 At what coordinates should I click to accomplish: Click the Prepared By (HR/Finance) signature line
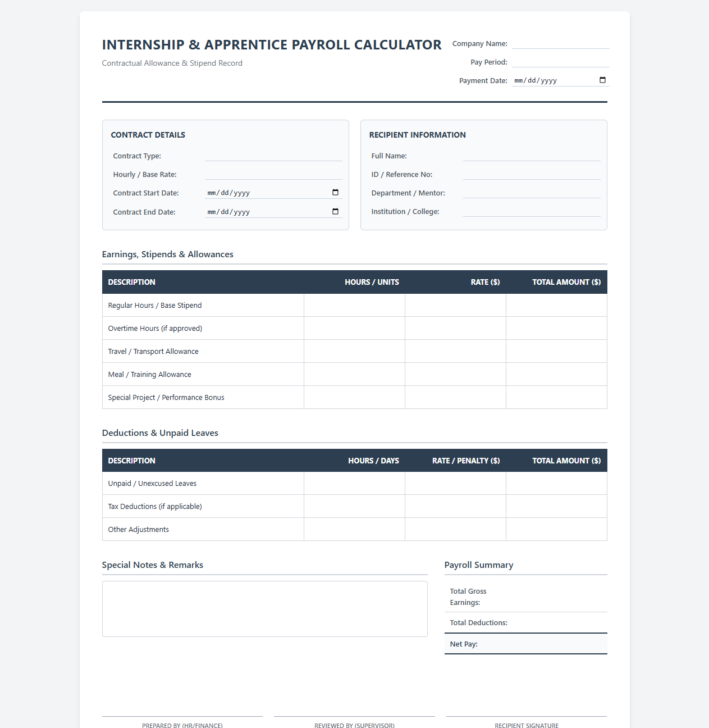[182, 716]
